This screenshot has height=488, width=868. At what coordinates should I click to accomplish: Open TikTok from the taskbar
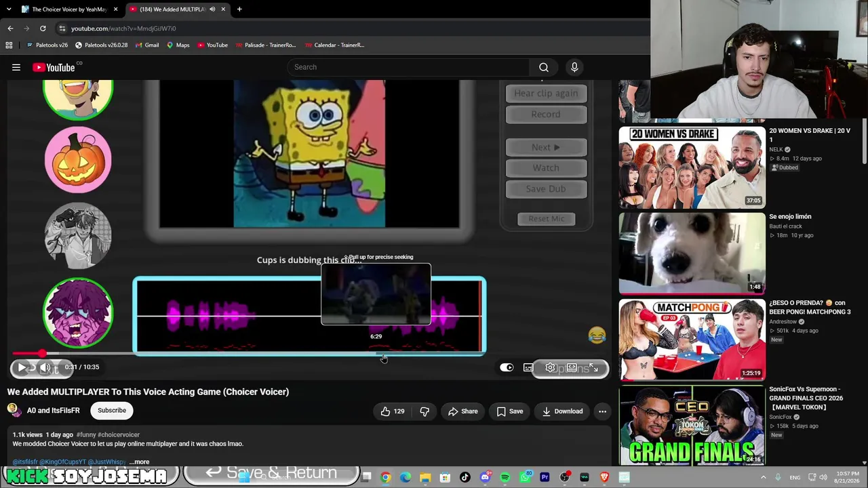point(465,477)
